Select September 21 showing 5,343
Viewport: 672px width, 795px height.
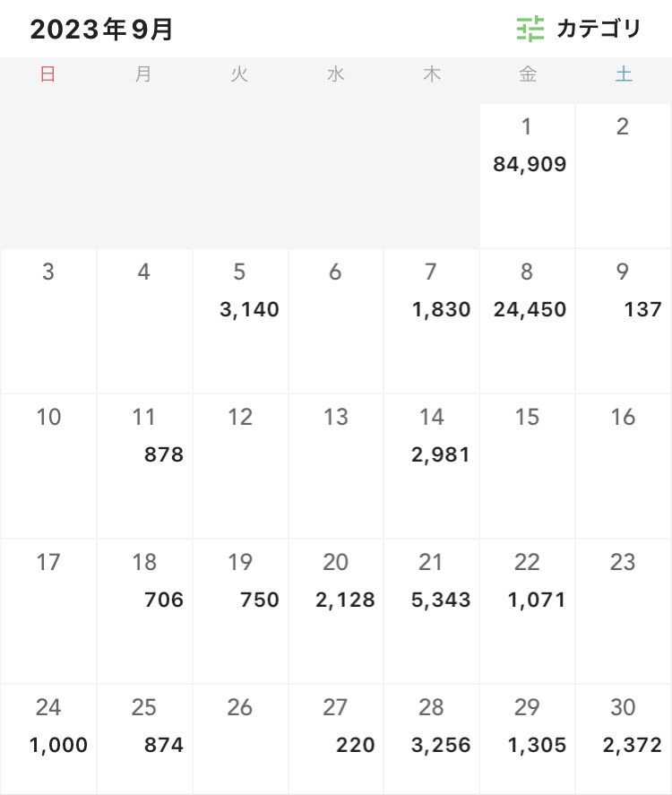click(431, 611)
